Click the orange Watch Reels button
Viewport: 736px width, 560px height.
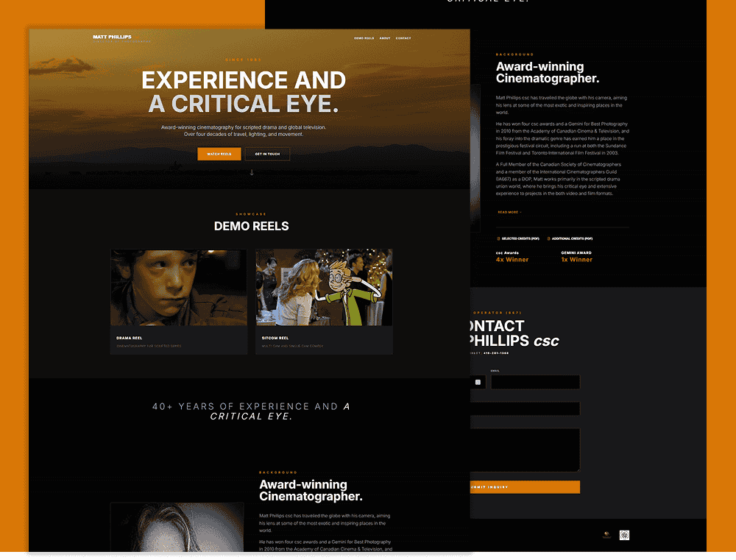point(219,154)
